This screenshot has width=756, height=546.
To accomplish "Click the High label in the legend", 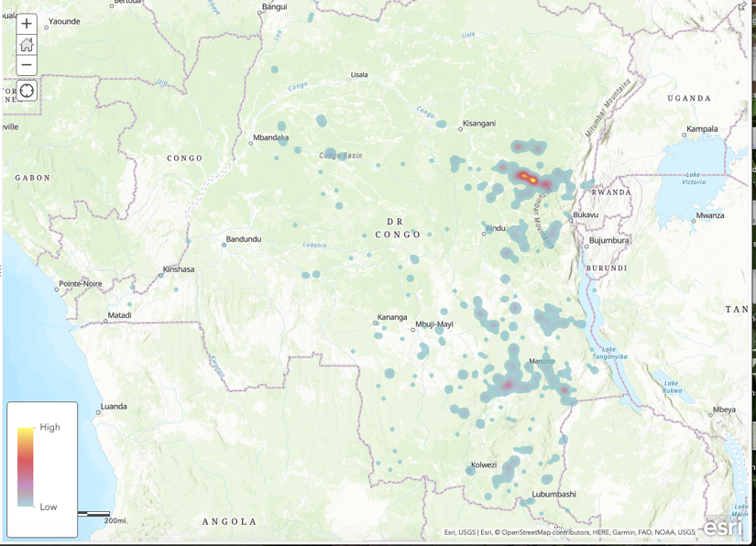I will [x=49, y=428].
